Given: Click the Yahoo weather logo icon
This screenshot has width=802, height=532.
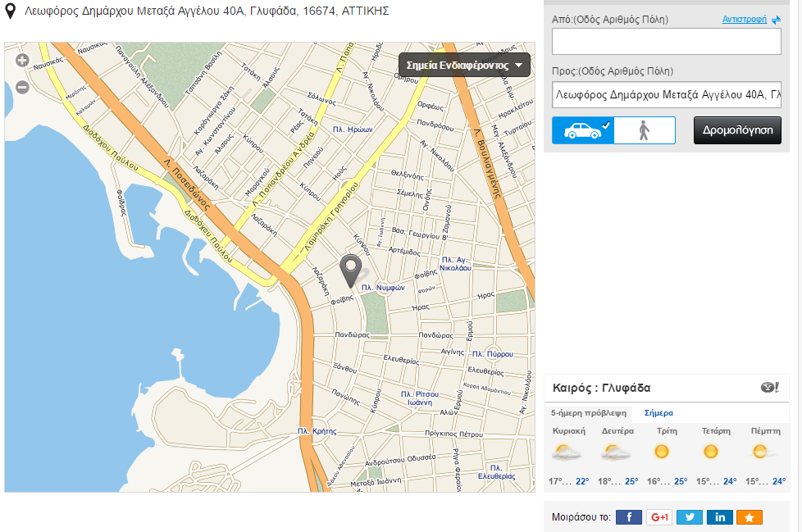Looking at the screenshot, I should pos(769,388).
